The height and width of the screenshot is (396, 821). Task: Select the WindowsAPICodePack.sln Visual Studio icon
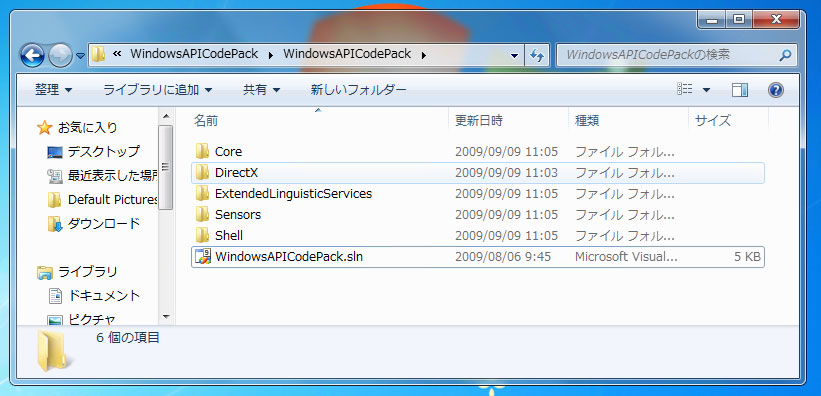[x=203, y=256]
